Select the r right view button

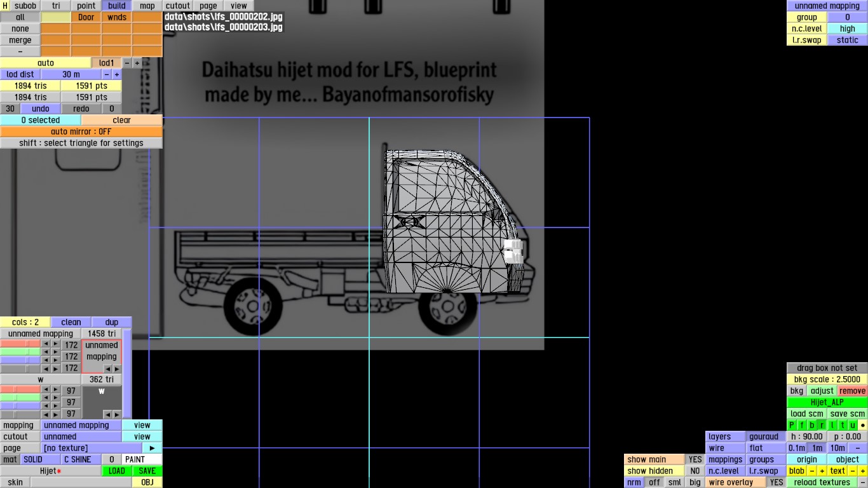823,425
